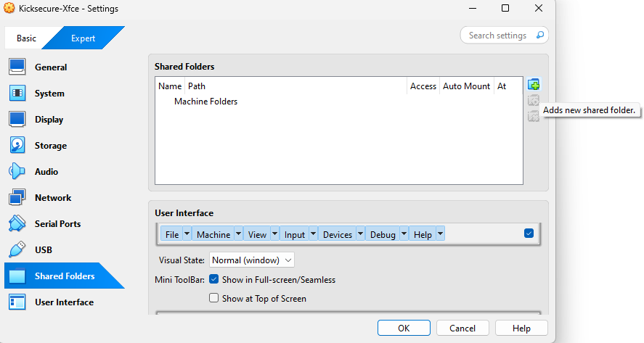Switch to the Basic tab
The image size is (644, 343).
[26, 38]
